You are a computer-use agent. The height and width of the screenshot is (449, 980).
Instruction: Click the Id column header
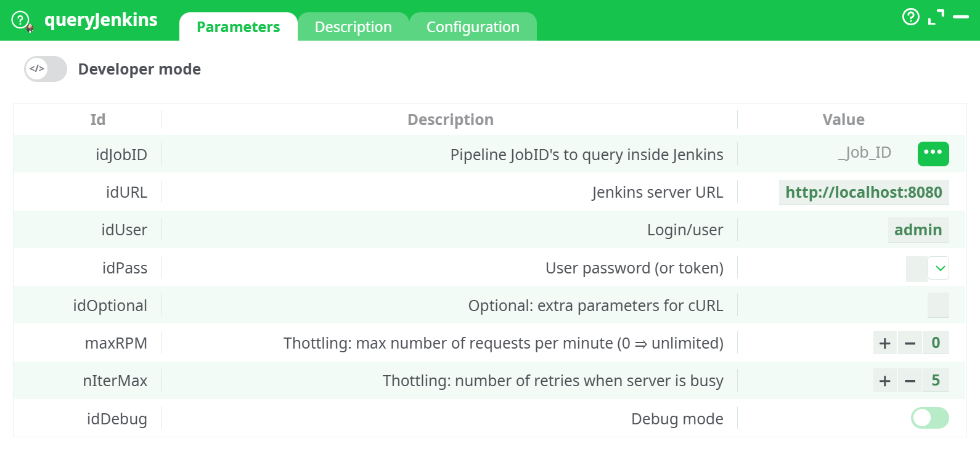tap(98, 119)
